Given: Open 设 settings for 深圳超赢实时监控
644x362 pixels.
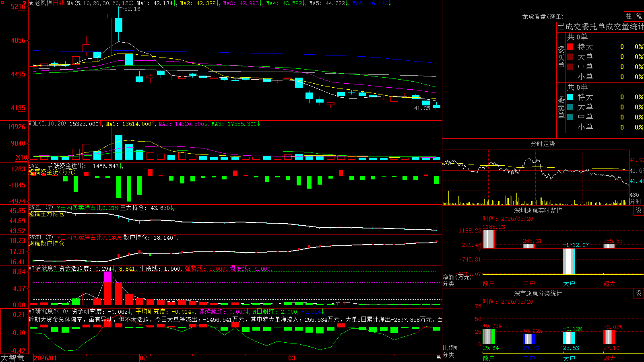Looking at the screenshot, I should 639,210.
